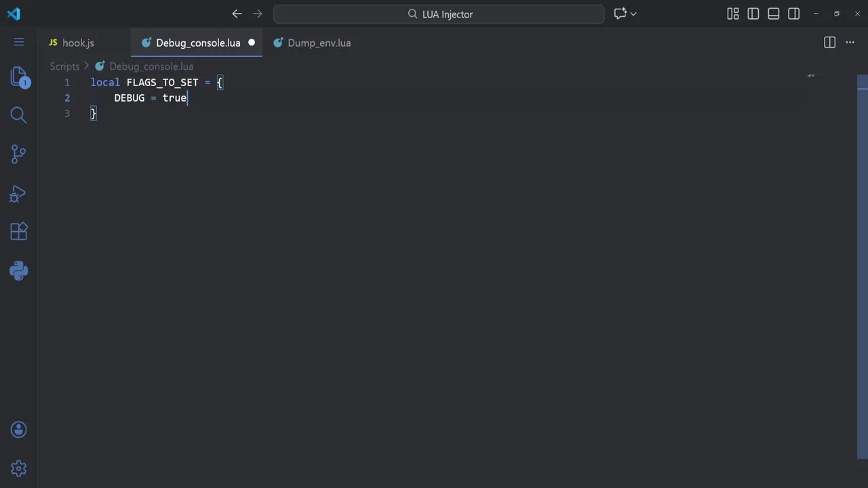
Task: Open editor More Actions ellipsis
Action: tap(850, 42)
